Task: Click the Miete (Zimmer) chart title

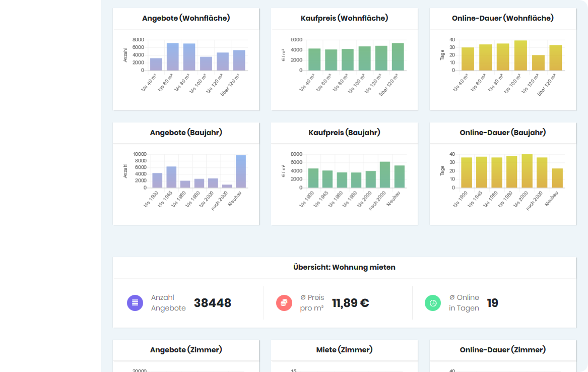Action: [344, 349]
